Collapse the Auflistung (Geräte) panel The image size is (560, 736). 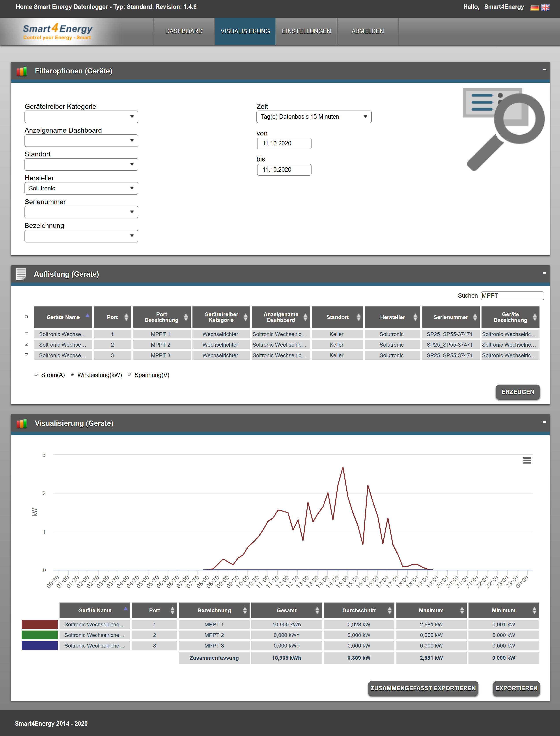[x=544, y=273]
